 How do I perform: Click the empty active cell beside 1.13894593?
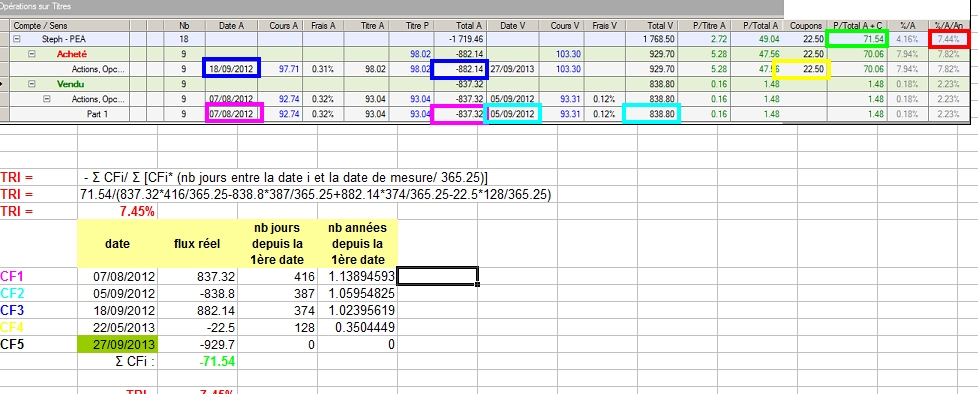(437, 276)
